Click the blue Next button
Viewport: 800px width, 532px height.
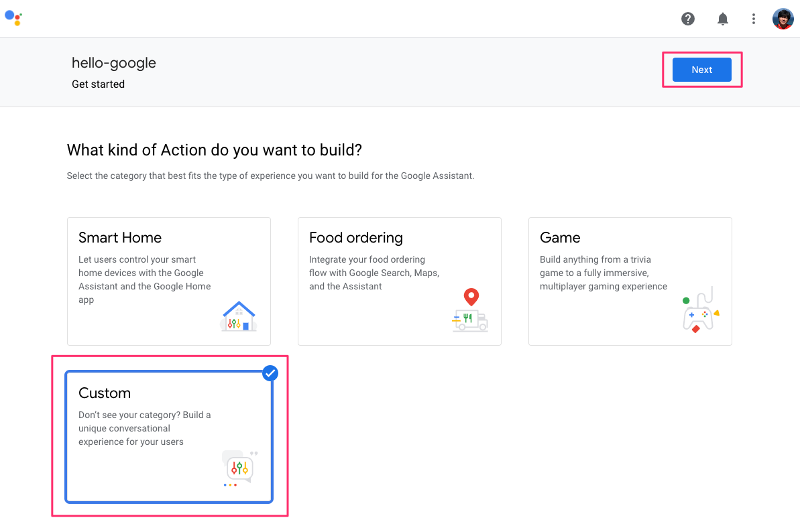click(701, 70)
